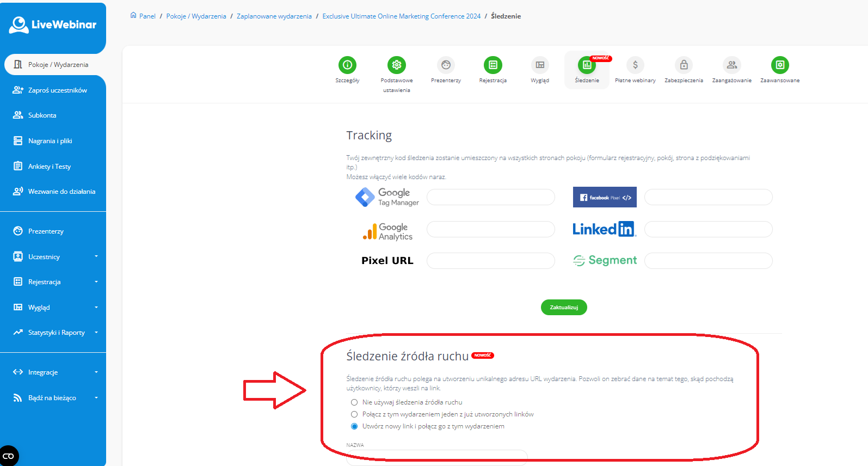Viewport: 868px width, 466px height.
Task: Open the Zaangażowanie people icon
Action: click(732, 65)
